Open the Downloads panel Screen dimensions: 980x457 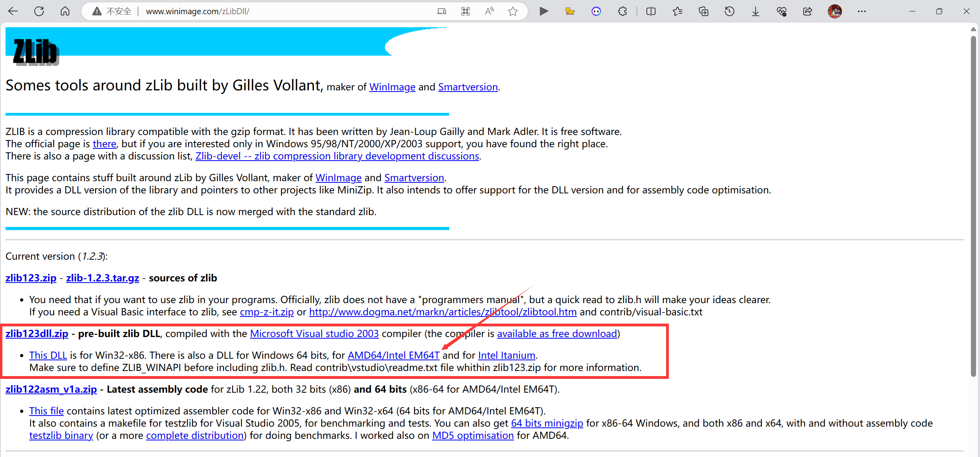click(756, 11)
